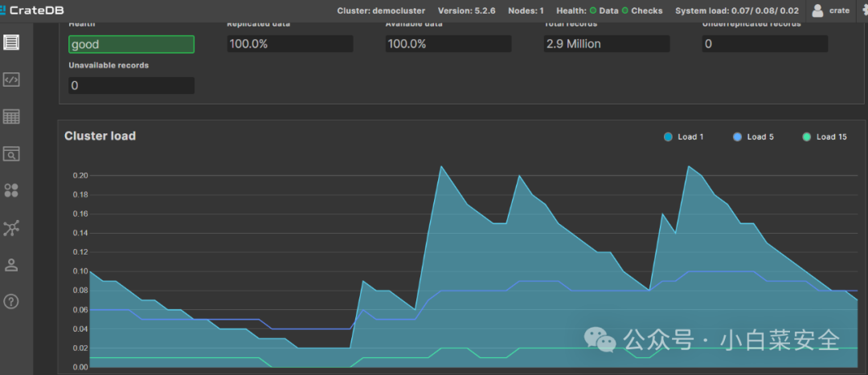Click the good health status field
The image size is (868, 375).
pos(131,44)
